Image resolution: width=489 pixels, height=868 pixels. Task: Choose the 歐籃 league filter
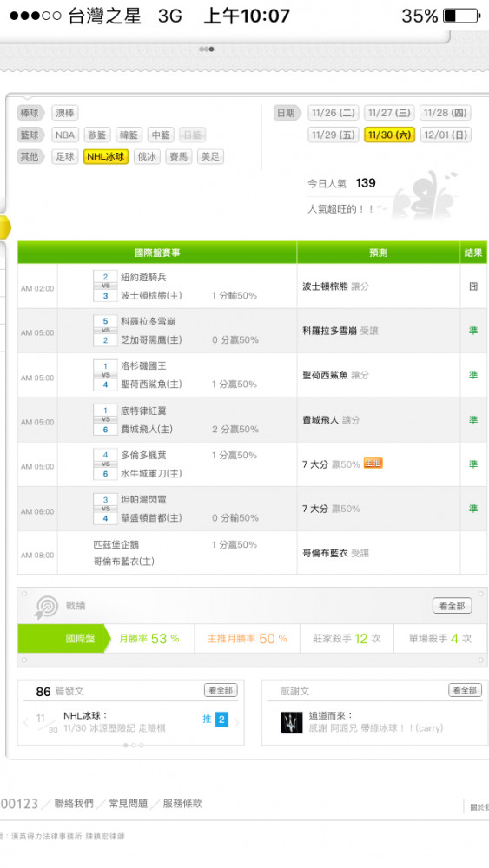[97, 135]
